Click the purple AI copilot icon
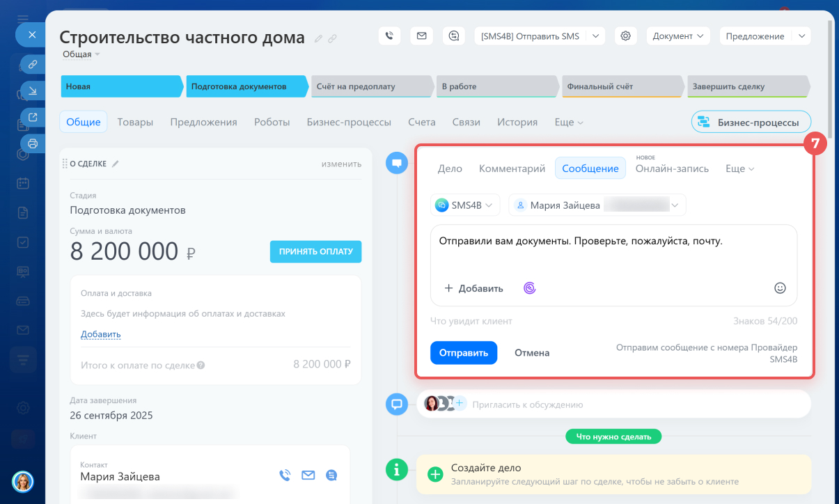839x504 pixels. 530,288
